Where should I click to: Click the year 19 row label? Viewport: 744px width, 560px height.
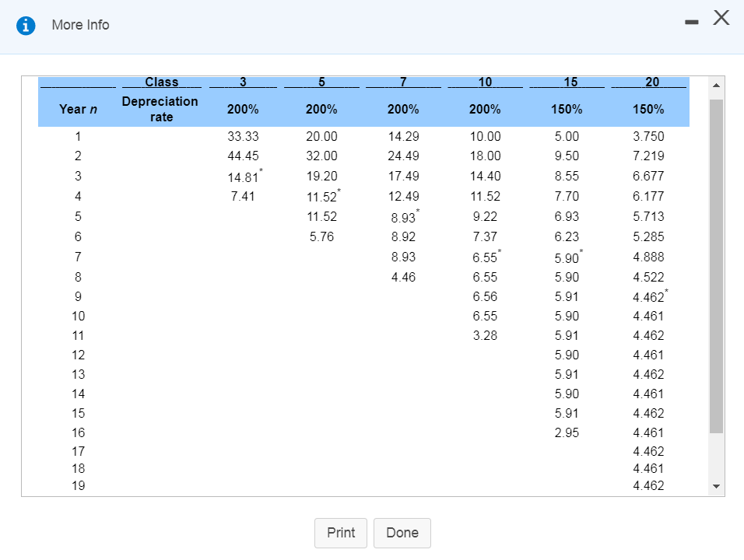pos(79,486)
